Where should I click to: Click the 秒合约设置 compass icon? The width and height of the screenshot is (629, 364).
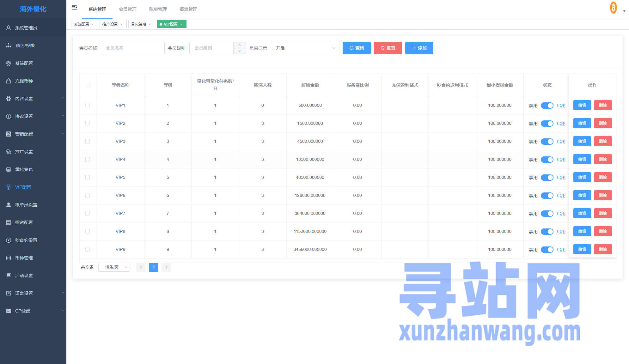coord(9,240)
